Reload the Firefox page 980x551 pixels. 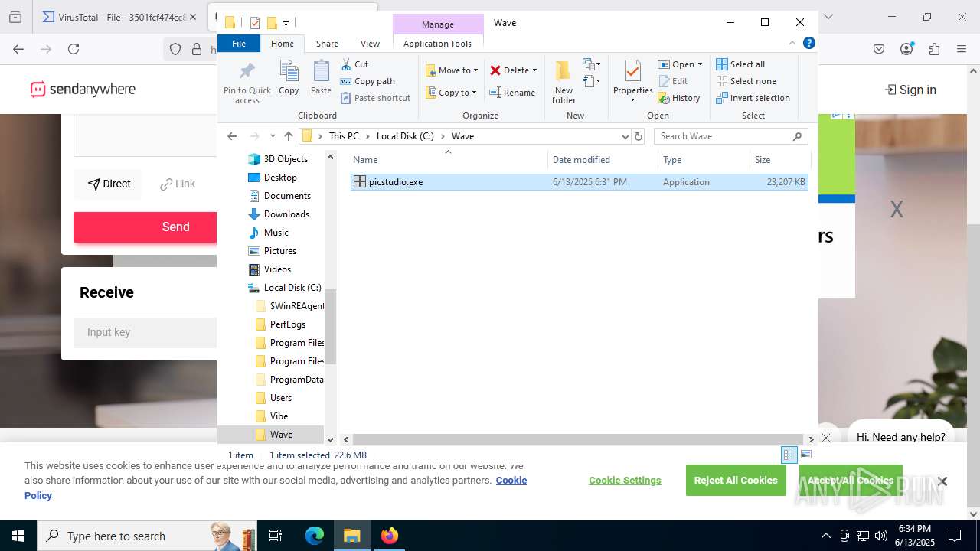tap(73, 49)
